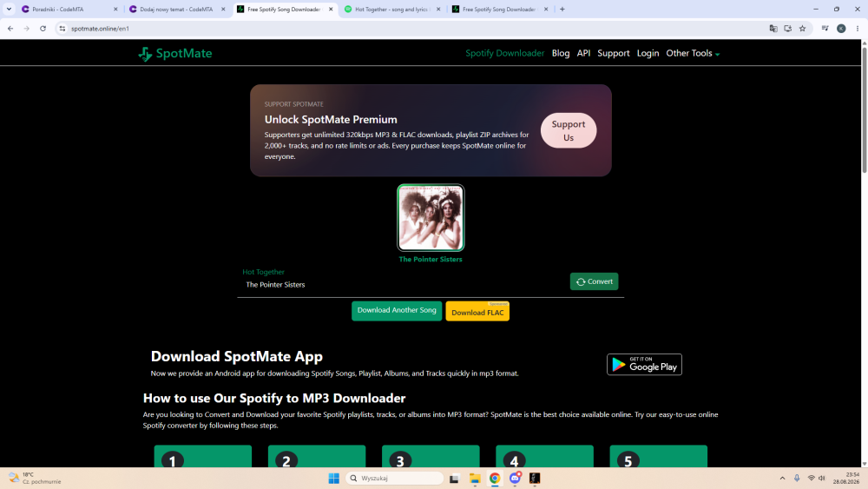Go back with the browser back arrow

pos(10,29)
